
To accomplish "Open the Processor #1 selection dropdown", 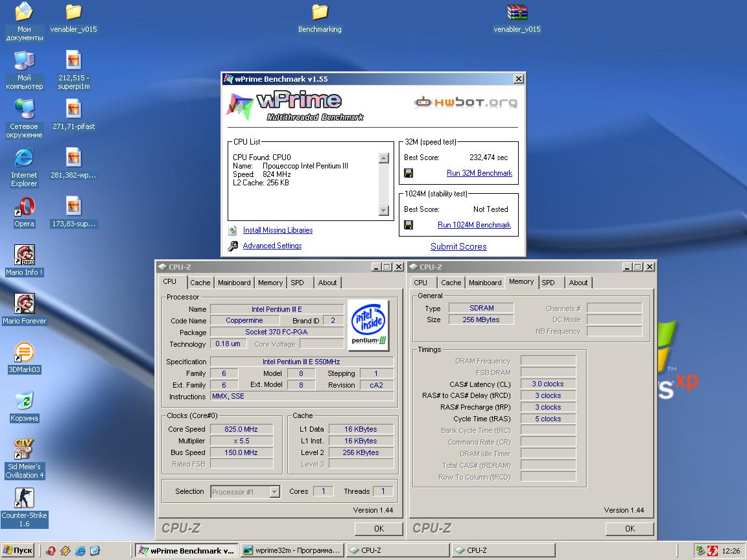I will [274, 492].
